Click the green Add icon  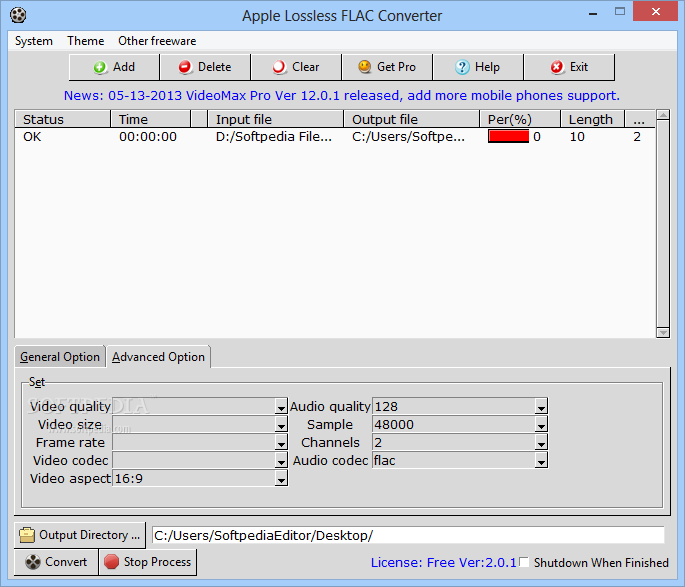[100, 67]
